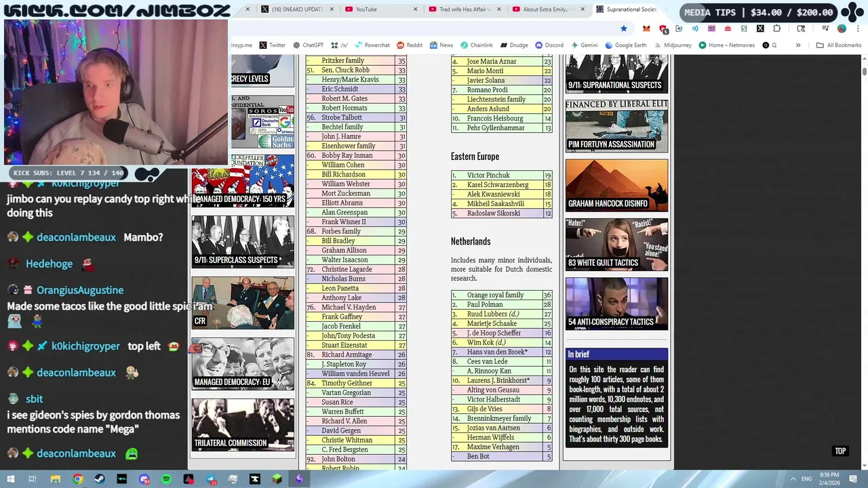This screenshot has width=868, height=488.
Task: Click the Mikheil Saakashvili row
Action: 501,203
